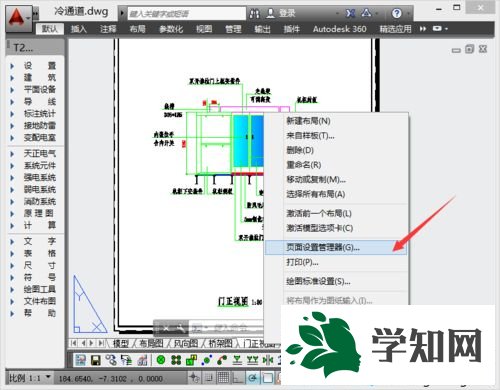This screenshot has width=500, height=390.
Task: Click the rewind to first layout tab arrow
Action: [74, 343]
